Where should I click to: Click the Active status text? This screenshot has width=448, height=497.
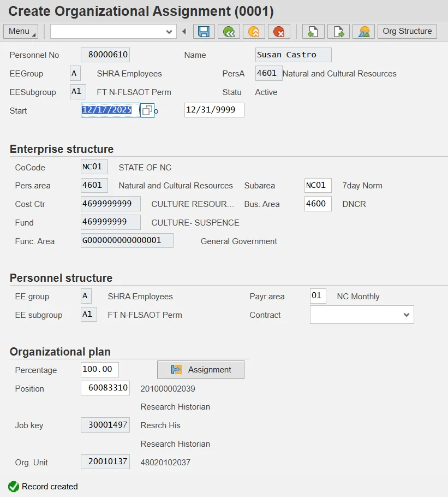click(266, 92)
